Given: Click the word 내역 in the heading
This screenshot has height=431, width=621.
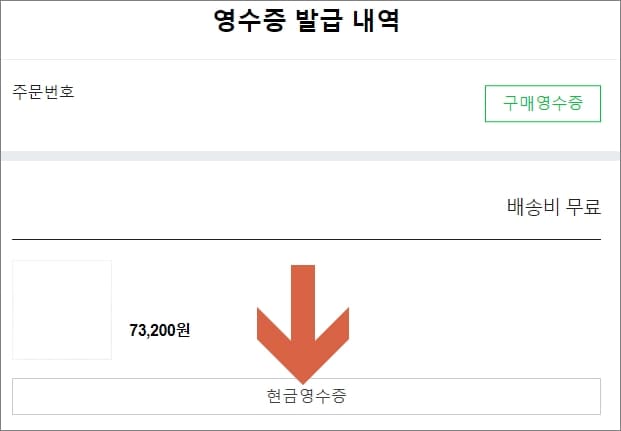Looking at the screenshot, I should (376, 20).
